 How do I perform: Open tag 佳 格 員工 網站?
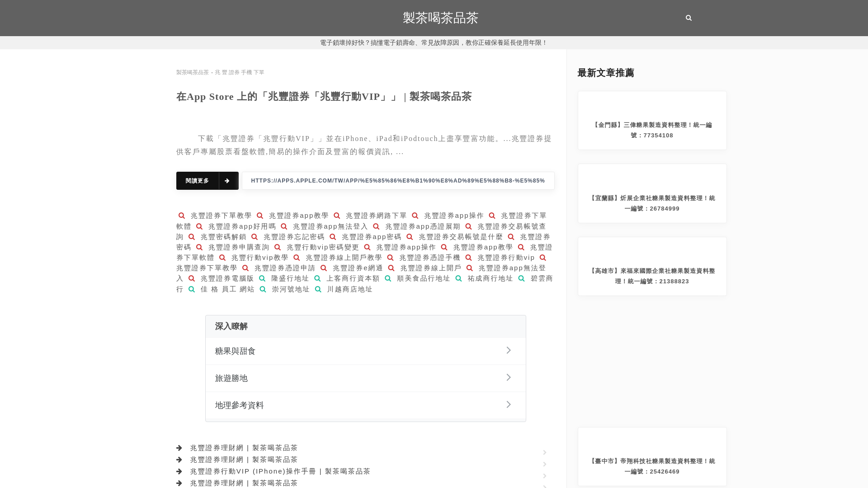tap(228, 289)
